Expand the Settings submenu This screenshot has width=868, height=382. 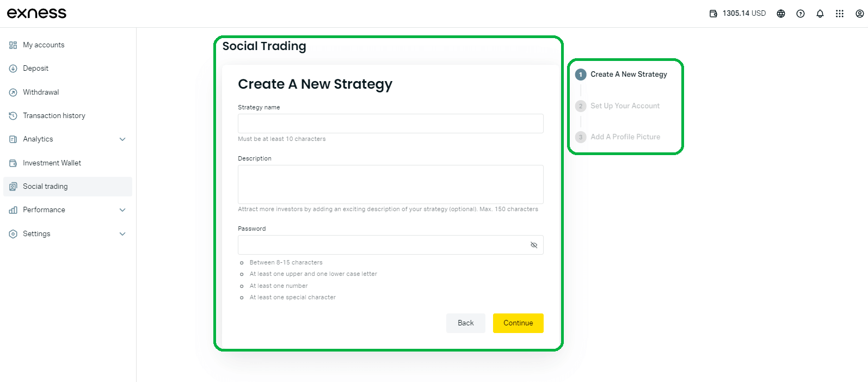(x=122, y=234)
